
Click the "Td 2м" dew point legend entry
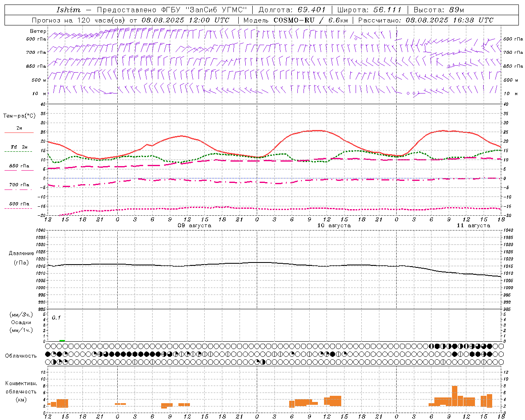[19, 147]
